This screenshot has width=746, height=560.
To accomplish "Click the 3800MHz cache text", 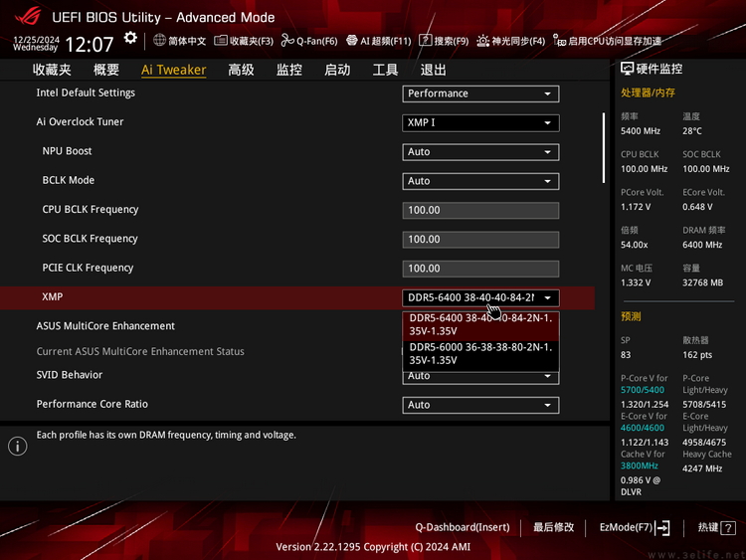I will coord(640,466).
